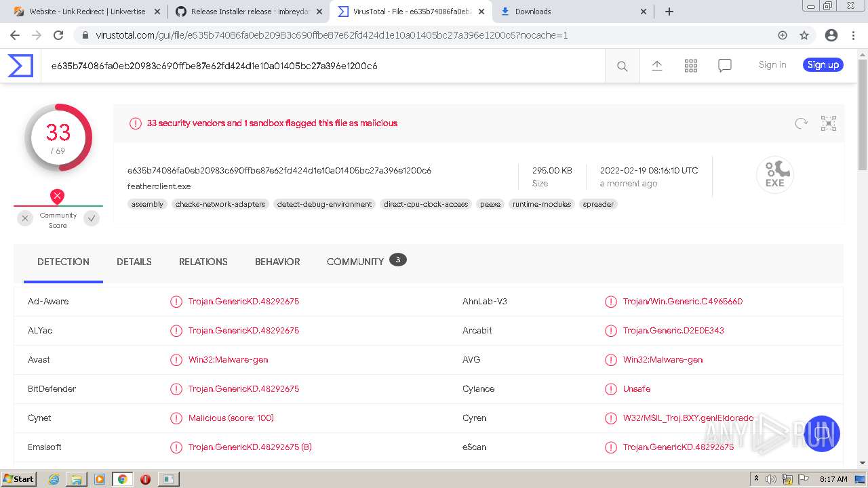Close the Downloads browser tab

click(x=644, y=12)
